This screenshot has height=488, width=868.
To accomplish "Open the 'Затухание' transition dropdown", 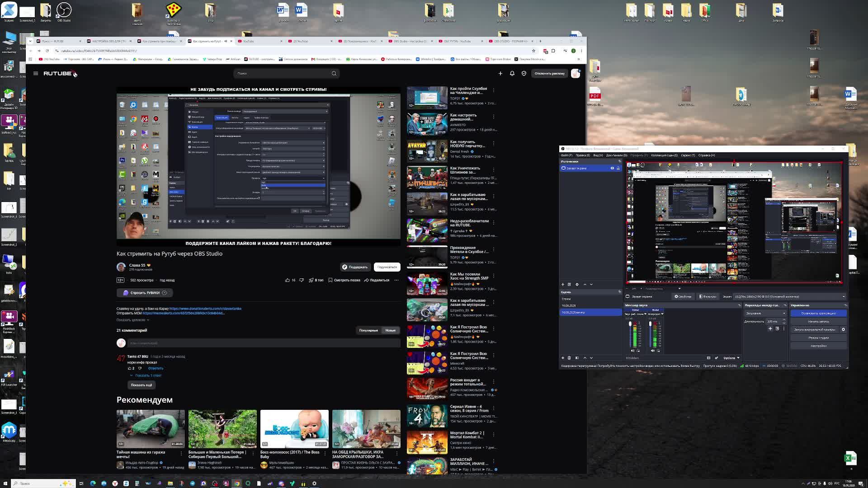I will coord(765,313).
